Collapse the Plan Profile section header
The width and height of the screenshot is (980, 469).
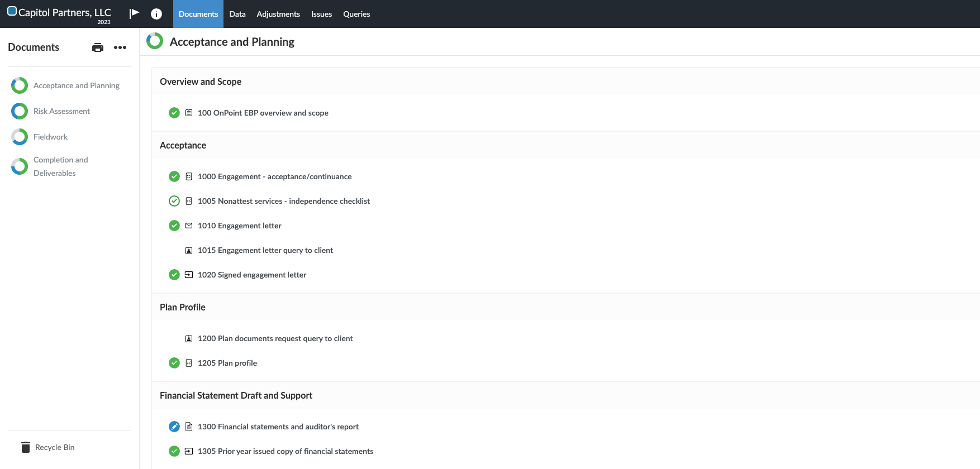coord(183,307)
